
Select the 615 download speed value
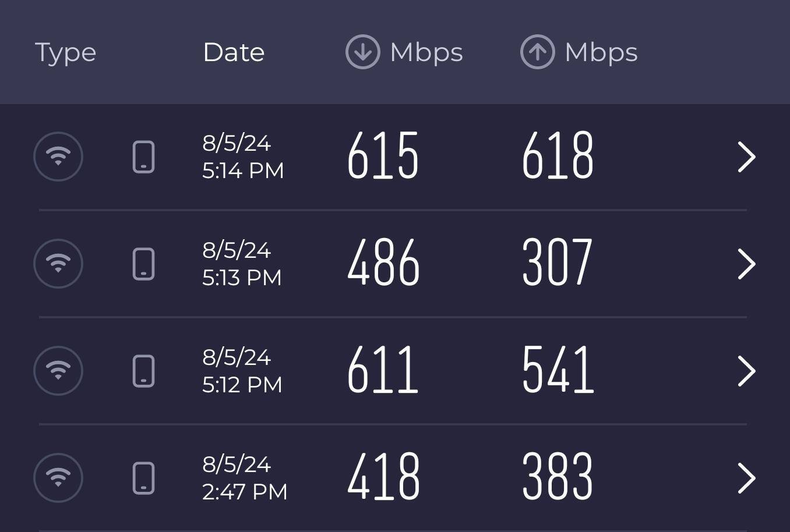pyautogui.click(x=383, y=156)
